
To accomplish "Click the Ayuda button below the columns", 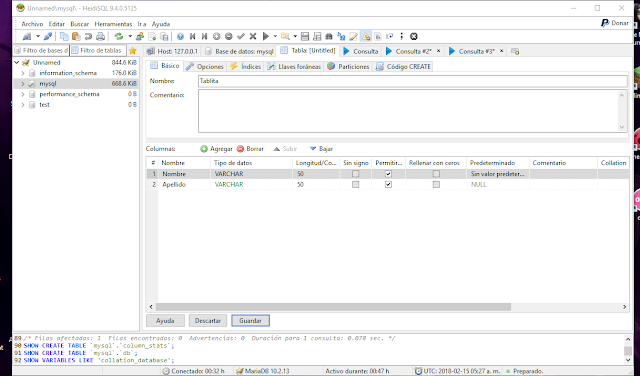I will [x=165, y=321].
